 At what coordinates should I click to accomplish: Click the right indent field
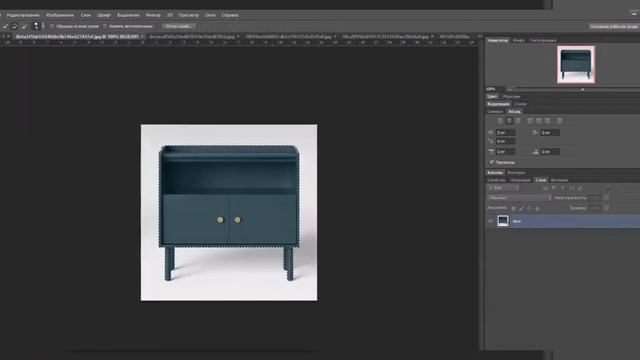pos(550,133)
